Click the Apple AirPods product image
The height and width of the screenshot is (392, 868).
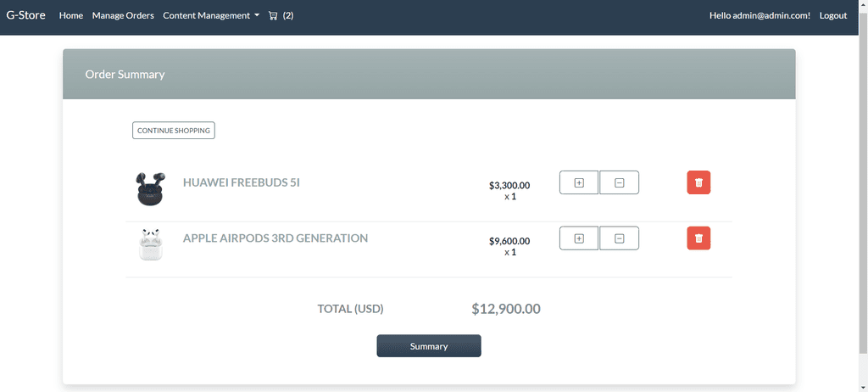coord(150,244)
